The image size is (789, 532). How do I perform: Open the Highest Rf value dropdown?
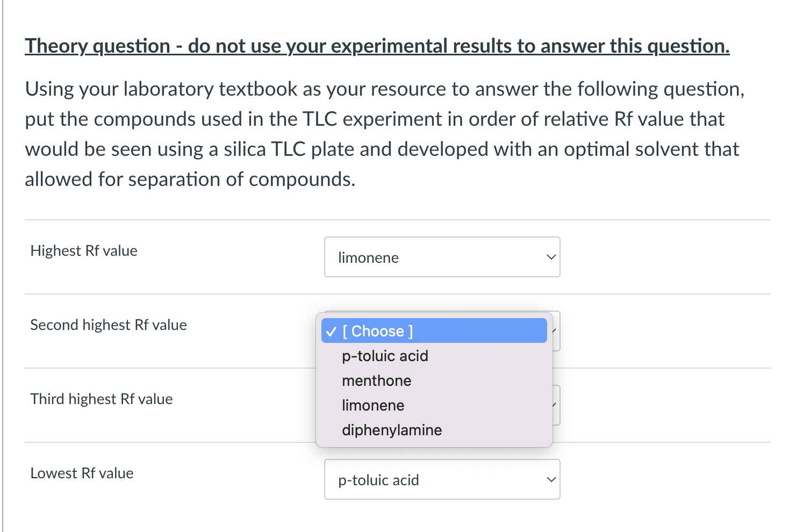click(x=442, y=257)
